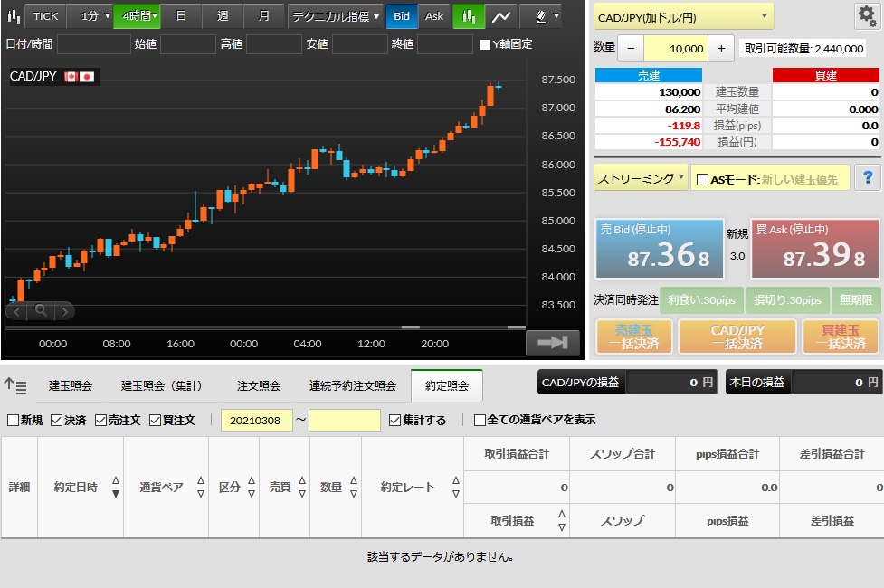Screen dimensions: 884x588
Task: Click CAD/JPY一括決済 button
Action: pyautogui.click(x=737, y=337)
